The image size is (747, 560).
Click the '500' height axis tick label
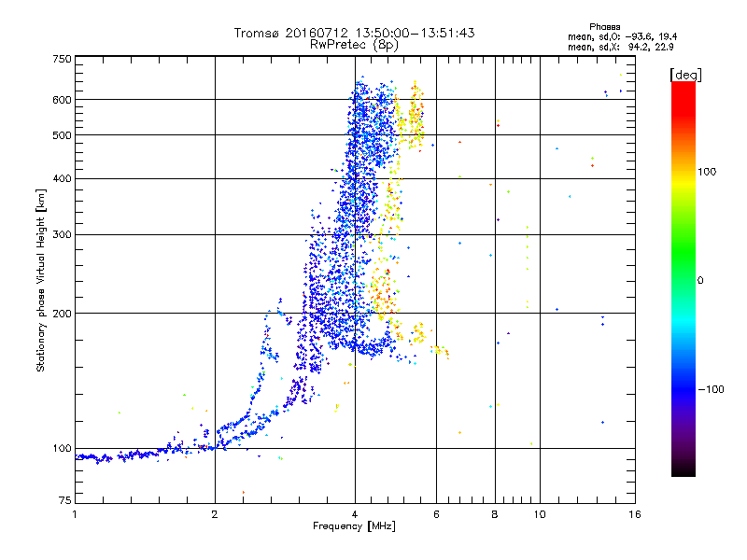tap(62, 135)
